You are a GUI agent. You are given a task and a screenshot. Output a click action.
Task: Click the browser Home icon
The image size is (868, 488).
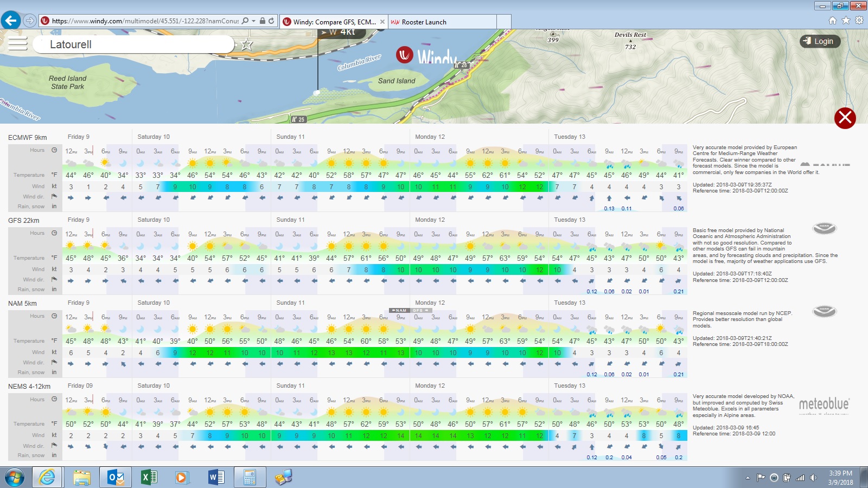(833, 21)
